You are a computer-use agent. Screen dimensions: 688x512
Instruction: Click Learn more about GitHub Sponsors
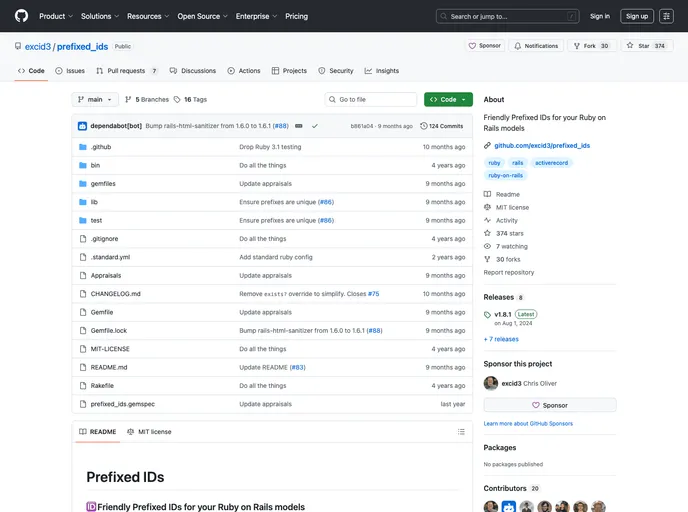528,424
